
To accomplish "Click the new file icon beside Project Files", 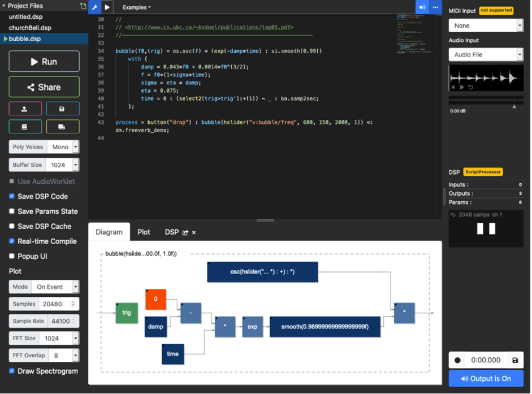I will click(x=83, y=6).
